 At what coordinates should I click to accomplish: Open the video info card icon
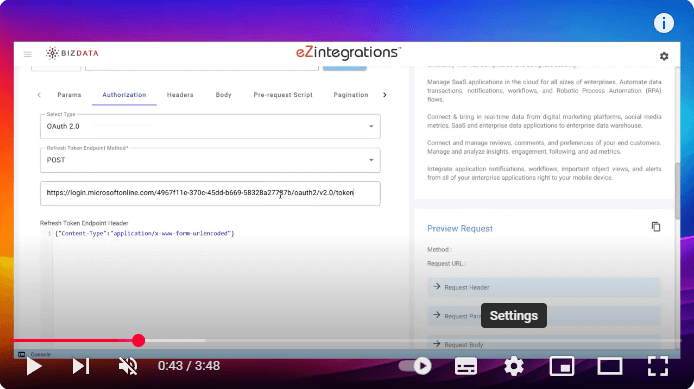(x=663, y=23)
